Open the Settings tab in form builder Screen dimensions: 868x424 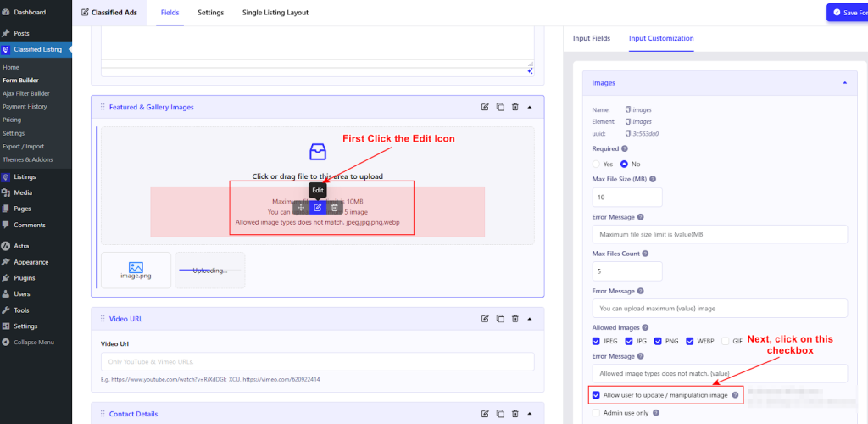(x=211, y=13)
